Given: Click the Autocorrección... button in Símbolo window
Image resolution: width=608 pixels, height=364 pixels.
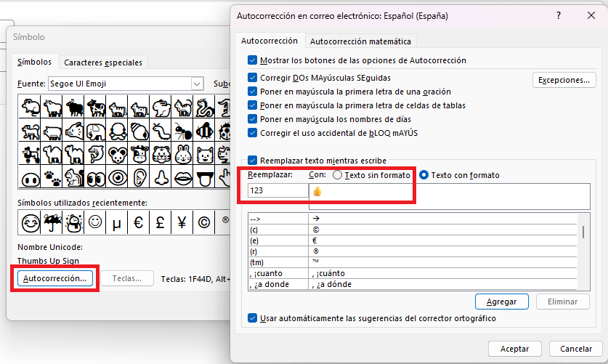Looking at the screenshot, I should coord(54,278).
